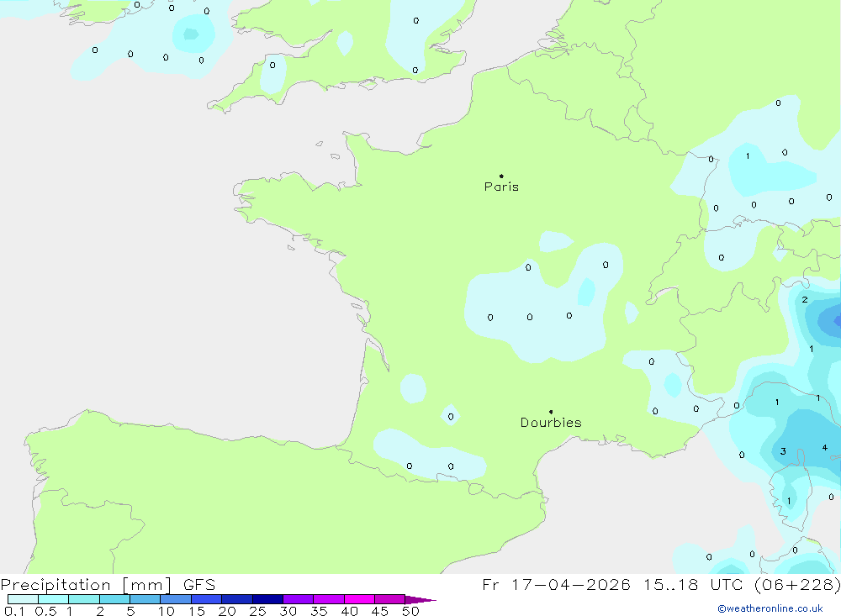
Task: Click the 20–25 mm dark blue swatch
Action: point(237,599)
